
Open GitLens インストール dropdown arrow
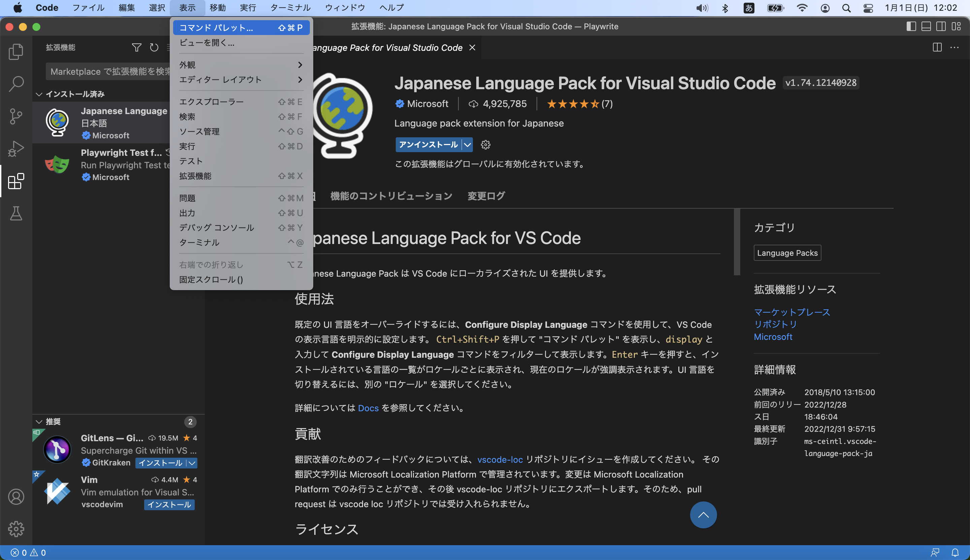coord(192,463)
